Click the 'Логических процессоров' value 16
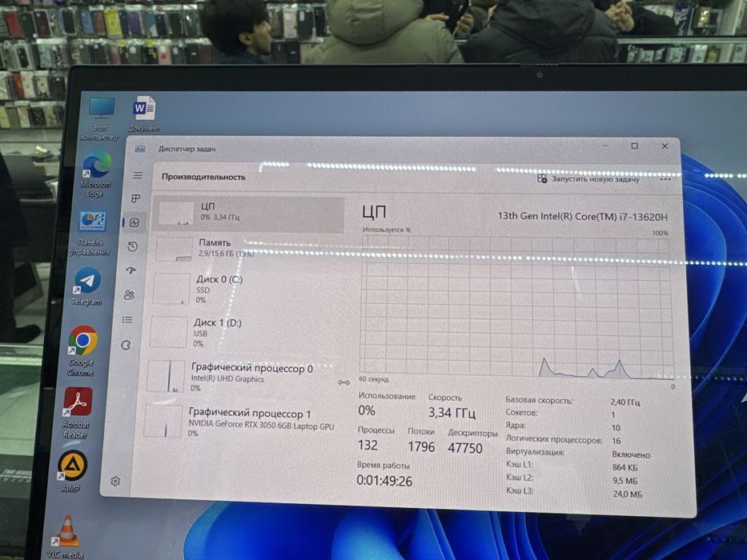The width and height of the screenshot is (747, 560). pyautogui.click(x=616, y=441)
